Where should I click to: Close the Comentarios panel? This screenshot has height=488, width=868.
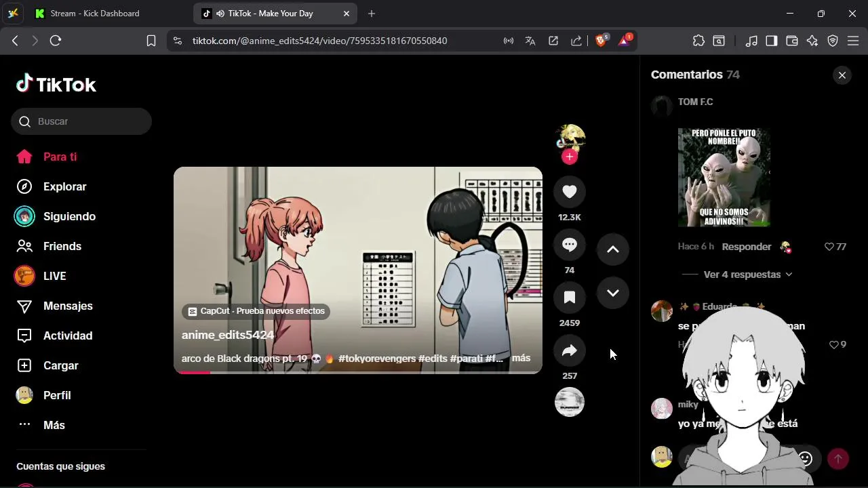pyautogui.click(x=842, y=75)
